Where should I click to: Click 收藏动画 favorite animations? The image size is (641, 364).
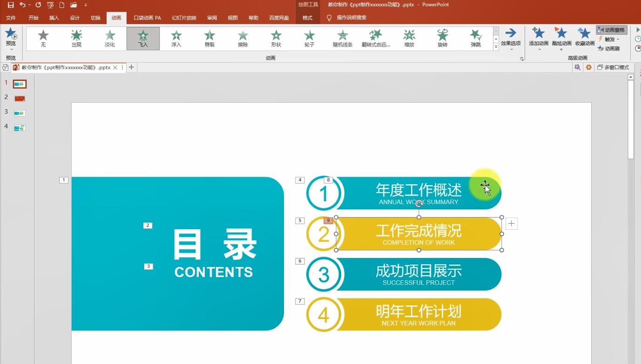point(584,38)
